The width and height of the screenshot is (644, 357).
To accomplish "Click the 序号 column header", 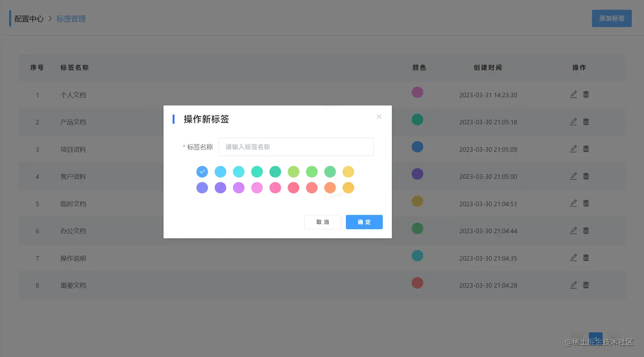I will click(37, 68).
